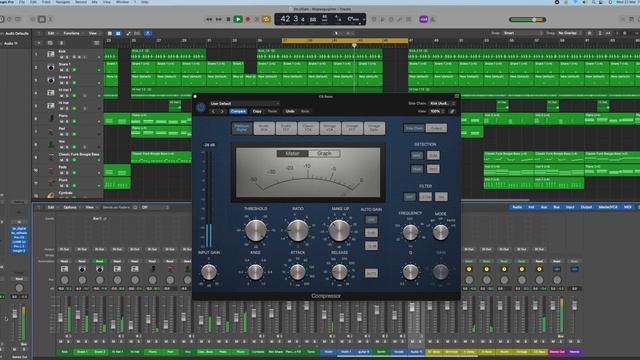
Task: Open the File menu in the menu bar
Action: pyautogui.click(x=22, y=2)
